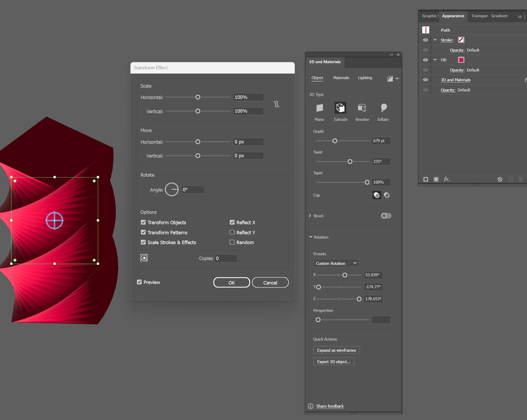The width and height of the screenshot is (527, 420).
Task: Collapse the 3D and Materials panel
Action: pyautogui.click(x=391, y=55)
